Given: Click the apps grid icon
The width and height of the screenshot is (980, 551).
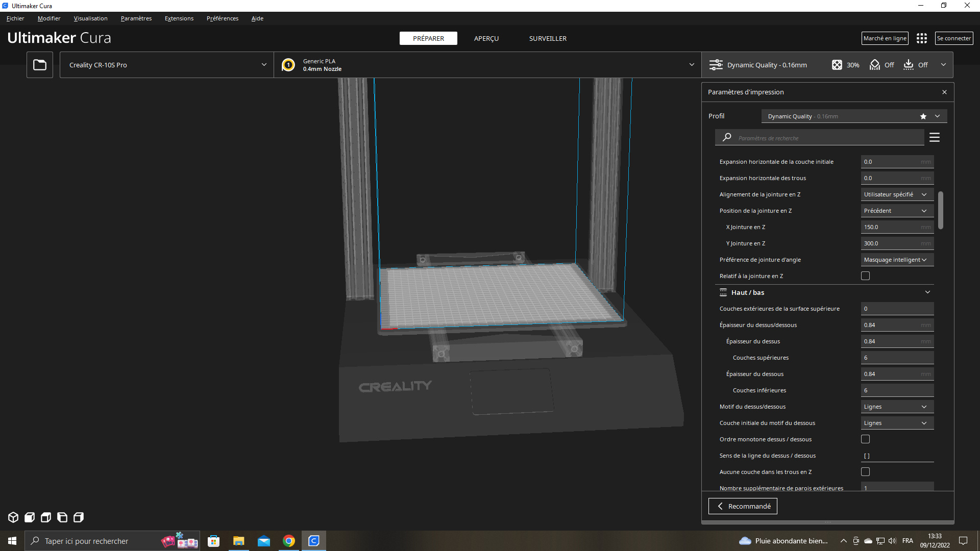Looking at the screenshot, I should click(x=921, y=38).
